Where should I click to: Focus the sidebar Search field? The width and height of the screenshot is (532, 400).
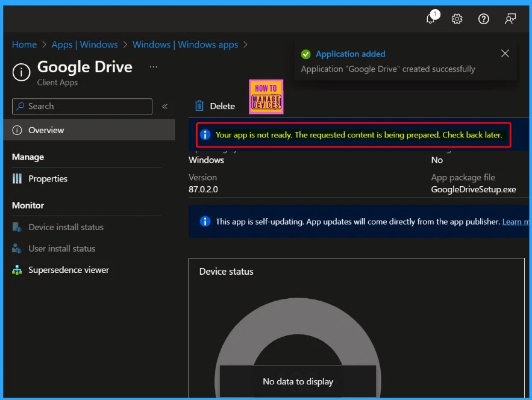coord(82,106)
